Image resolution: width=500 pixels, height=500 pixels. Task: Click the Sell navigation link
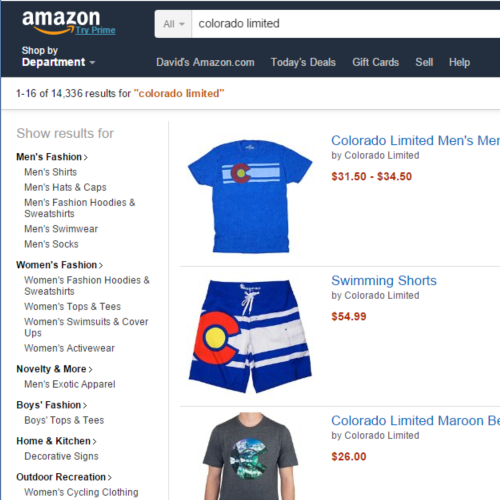point(424,62)
